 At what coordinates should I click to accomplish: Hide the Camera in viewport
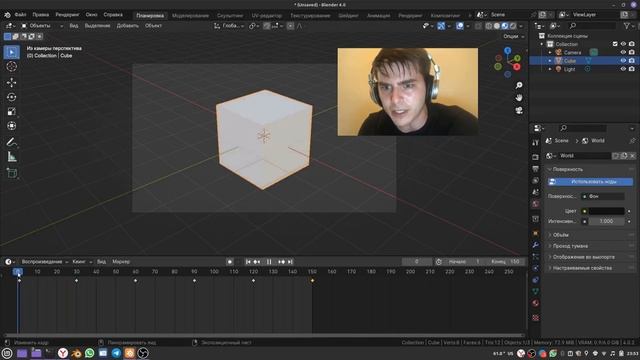(x=623, y=52)
